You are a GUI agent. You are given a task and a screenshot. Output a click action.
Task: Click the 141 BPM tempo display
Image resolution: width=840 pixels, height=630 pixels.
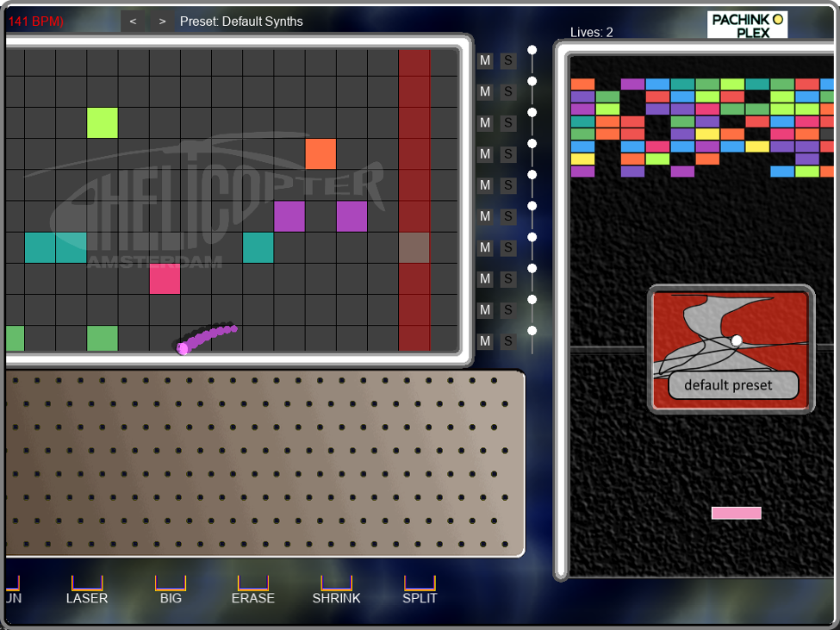[34, 22]
